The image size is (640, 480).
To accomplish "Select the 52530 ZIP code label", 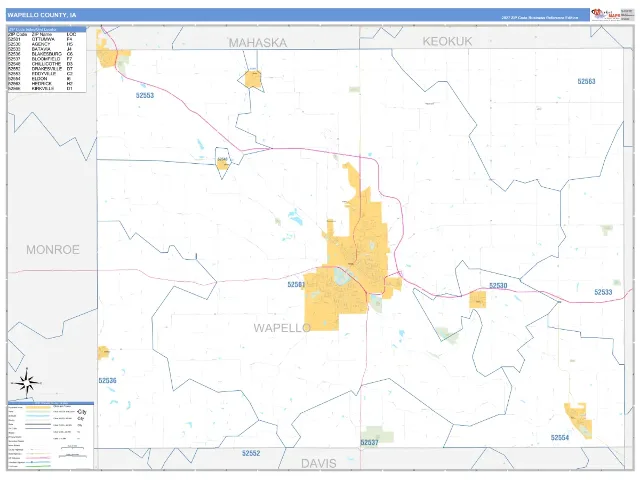I will tap(498, 285).
